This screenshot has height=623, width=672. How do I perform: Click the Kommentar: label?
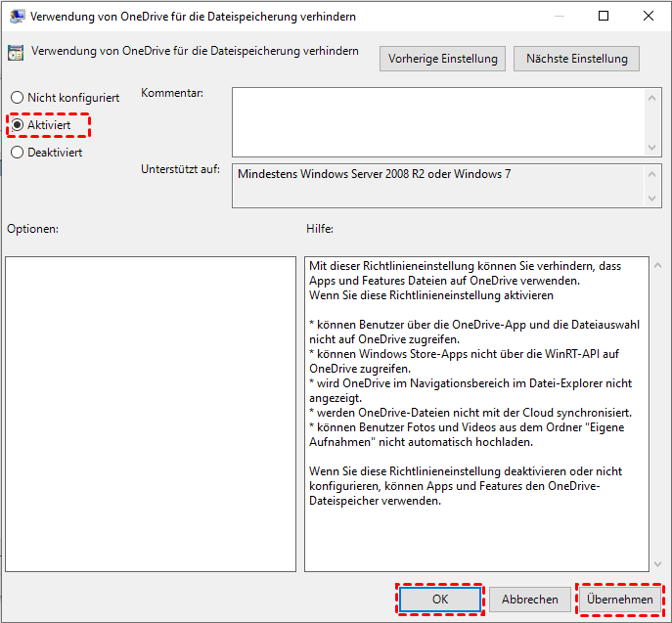(x=172, y=93)
